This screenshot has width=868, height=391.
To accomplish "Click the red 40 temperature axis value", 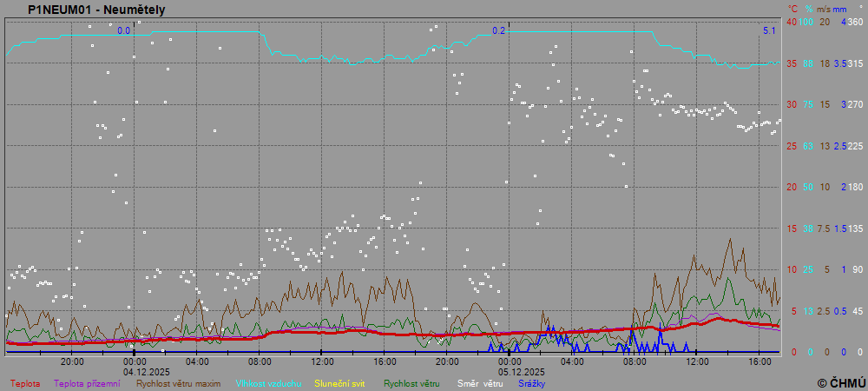I will pyautogui.click(x=791, y=22).
